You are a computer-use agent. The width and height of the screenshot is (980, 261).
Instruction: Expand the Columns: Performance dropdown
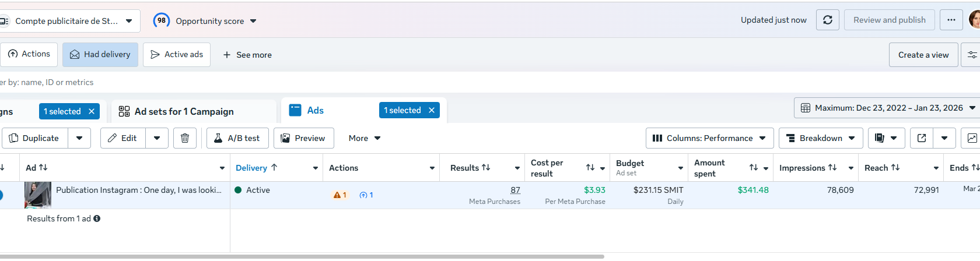[x=709, y=138]
